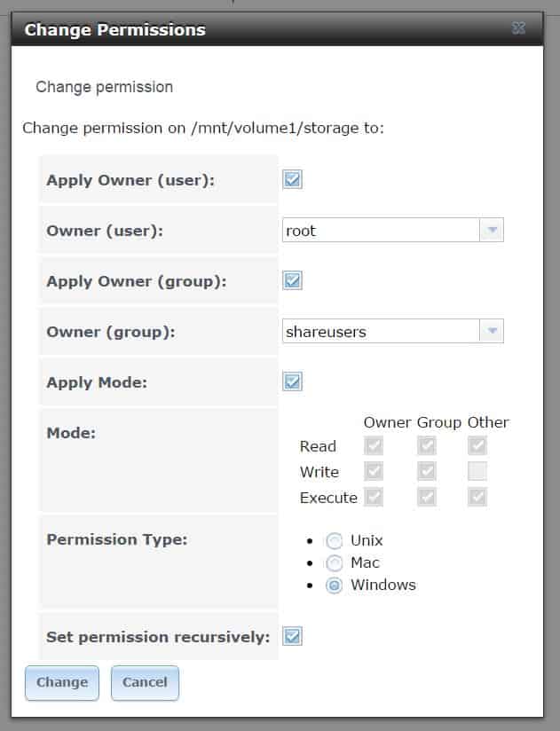560x731 pixels.
Task: Click the shareusers group field
Action: point(380,332)
